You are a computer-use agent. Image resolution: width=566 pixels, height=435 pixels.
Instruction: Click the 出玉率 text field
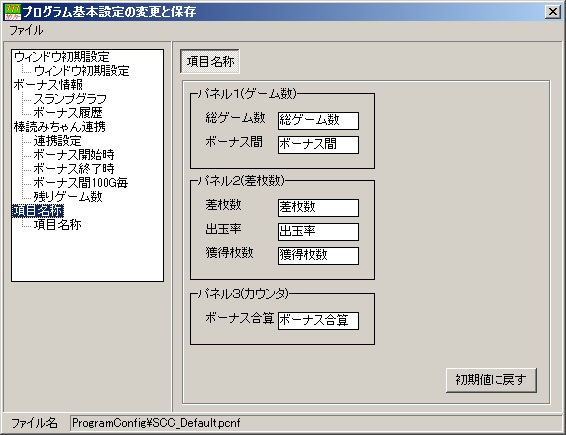tap(318, 232)
